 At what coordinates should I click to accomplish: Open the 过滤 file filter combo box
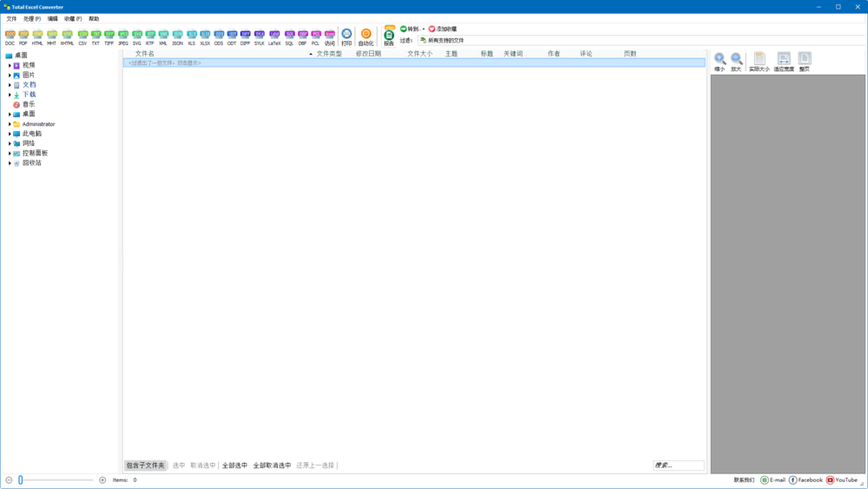click(641, 41)
